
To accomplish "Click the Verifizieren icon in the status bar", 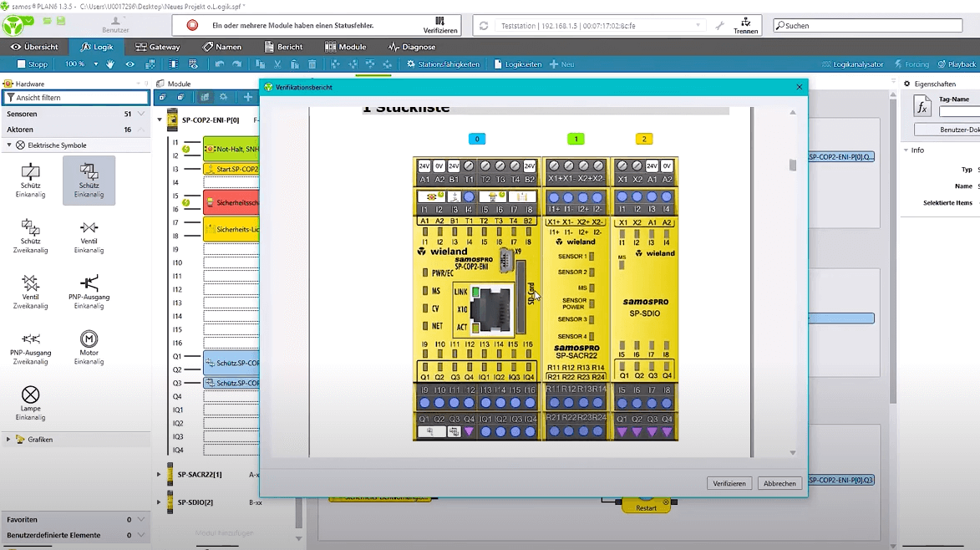I will coord(440,24).
